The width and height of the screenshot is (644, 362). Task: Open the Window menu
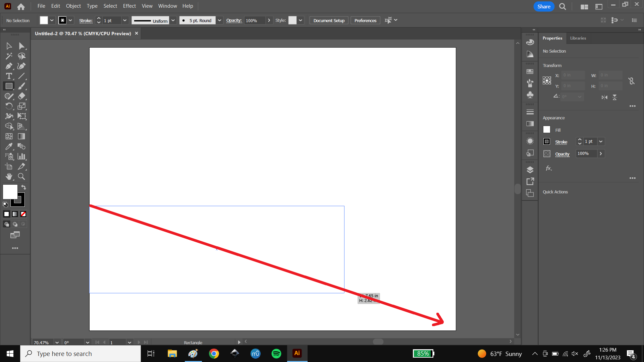pos(167,6)
